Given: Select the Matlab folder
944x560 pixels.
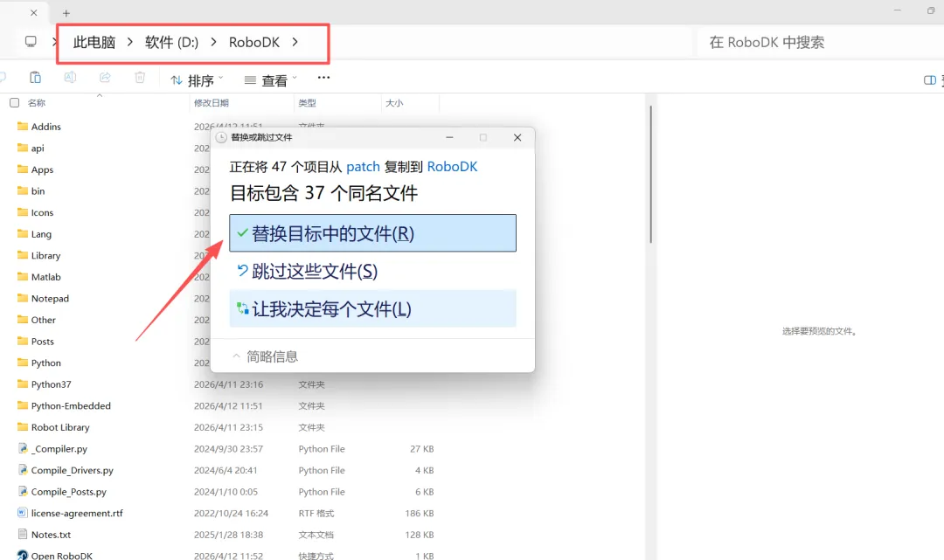Looking at the screenshot, I should pyautogui.click(x=45, y=277).
